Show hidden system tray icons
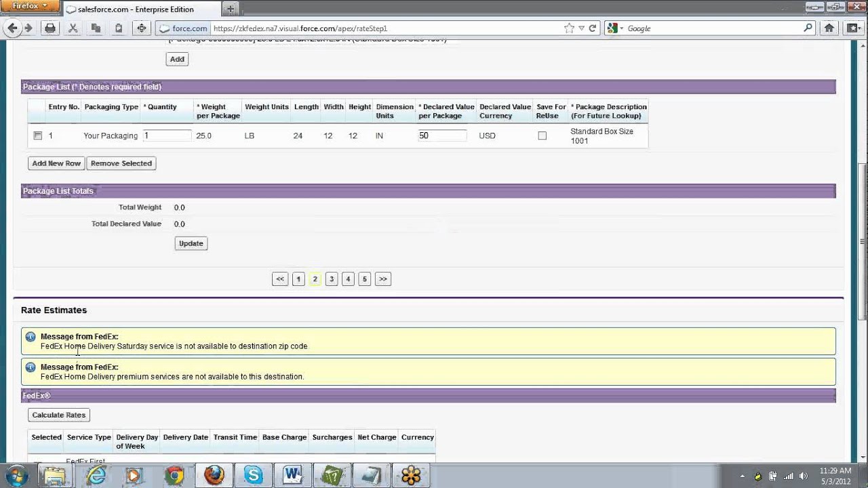The height and width of the screenshot is (488, 868). (x=742, y=476)
